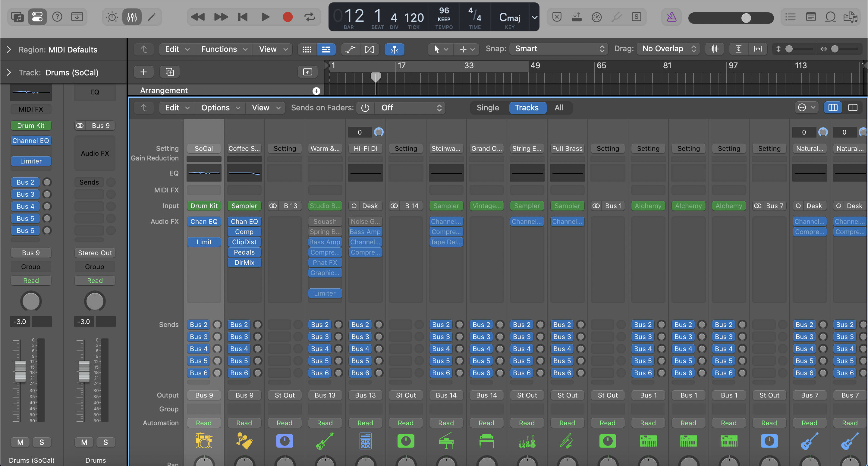Viewport: 868px width, 466px height.
Task: Open the Sends on Faders Off dropdown
Action: tap(410, 108)
